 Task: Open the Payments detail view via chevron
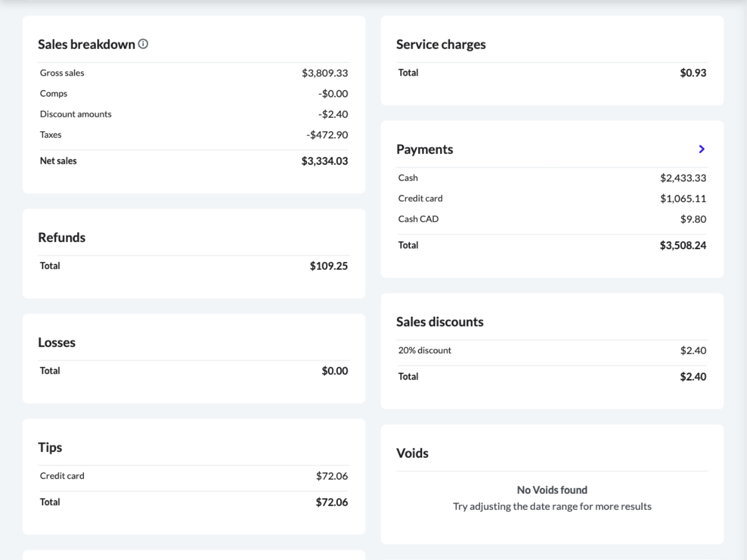tap(702, 149)
